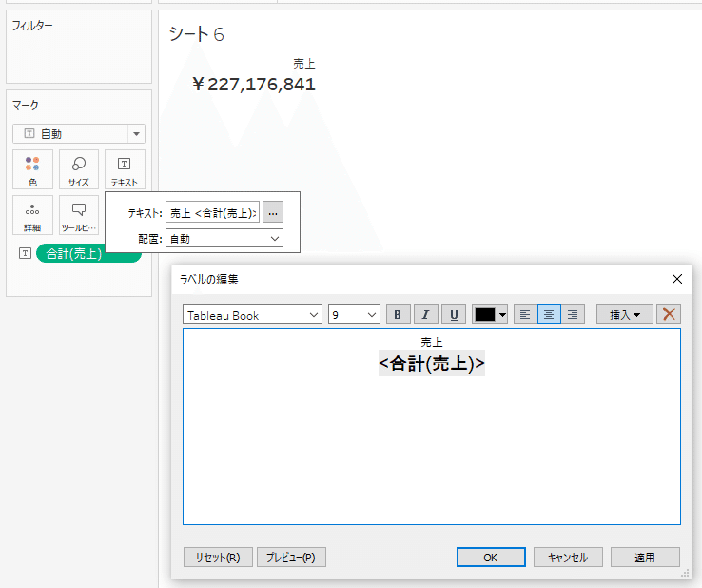Align label text center
This screenshot has width=702, height=588.
pos(549,315)
